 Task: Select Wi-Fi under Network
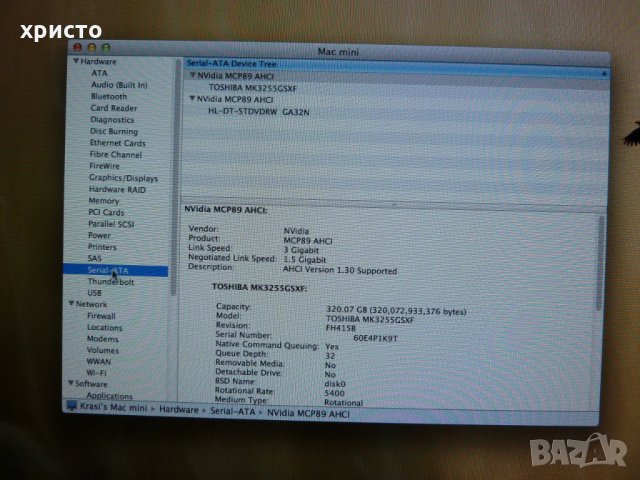coord(96,373)
